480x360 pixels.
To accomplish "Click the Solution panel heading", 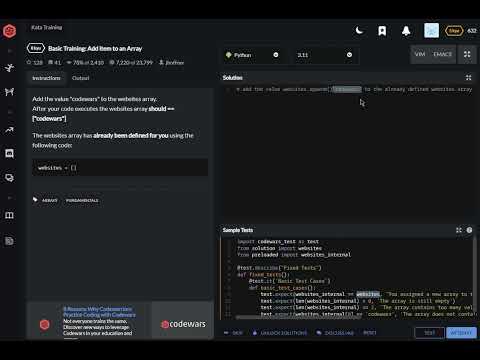I will 233,78.
